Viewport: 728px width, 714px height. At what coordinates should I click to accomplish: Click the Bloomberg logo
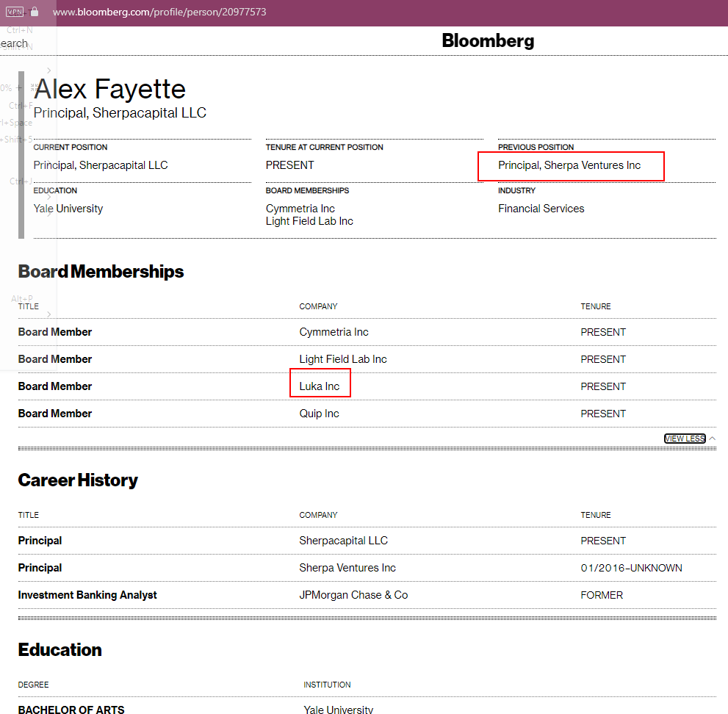click(488, 41)
